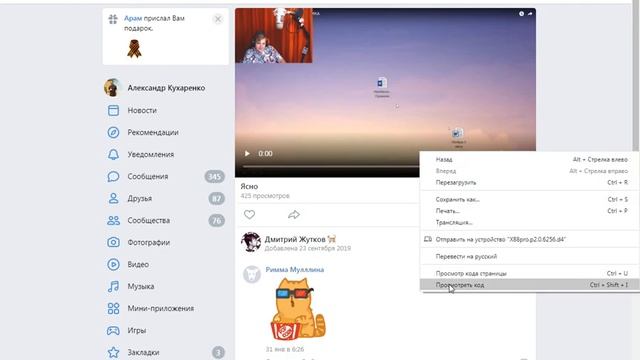The height and width of the screenshot is (360, 640).
Task: Share the video with arrow icon
Action: [x=294, y=214]
